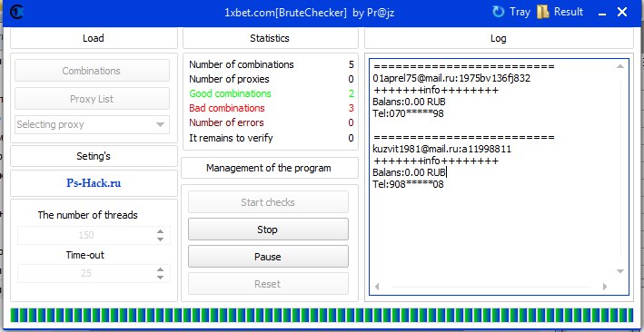Click the log scroll-down arrow

point(620,271)
